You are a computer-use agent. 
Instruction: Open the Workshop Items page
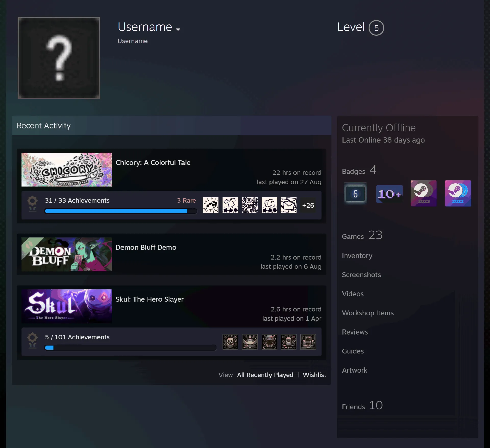(x=368, y=313)
